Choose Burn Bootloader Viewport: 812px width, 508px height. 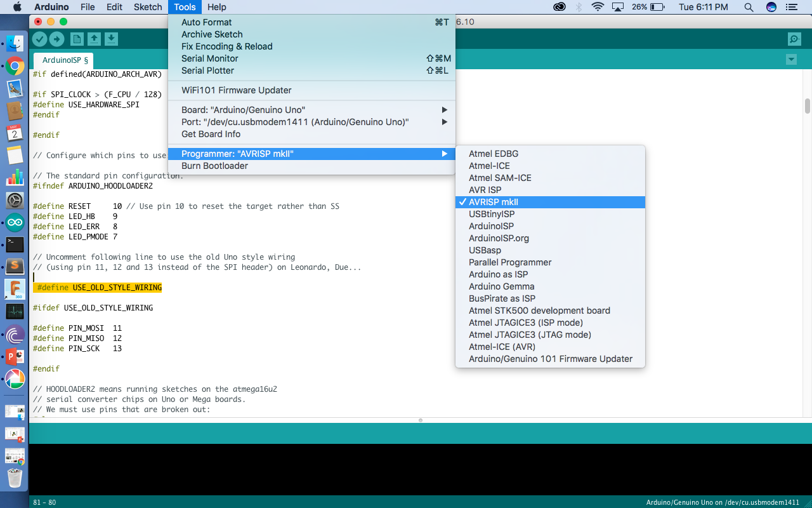311,166
